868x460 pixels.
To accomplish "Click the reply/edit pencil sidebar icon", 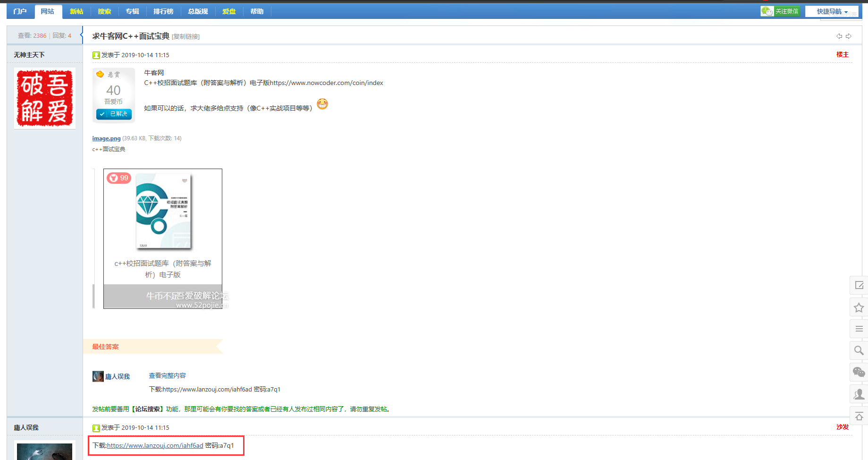I will pyautogui.click(x=859, y=285).
